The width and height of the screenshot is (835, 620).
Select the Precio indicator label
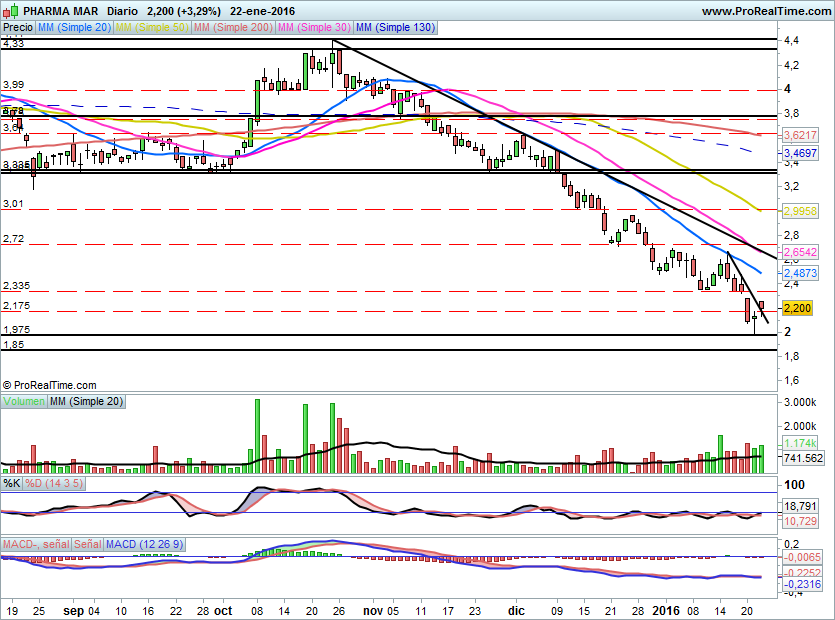18,27
